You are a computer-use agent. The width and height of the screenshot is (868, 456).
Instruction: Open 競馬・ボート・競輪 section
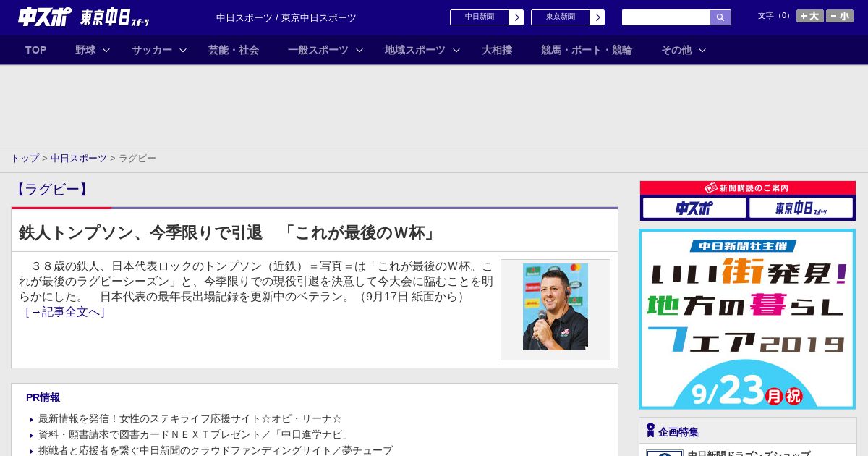click(587, 50)
